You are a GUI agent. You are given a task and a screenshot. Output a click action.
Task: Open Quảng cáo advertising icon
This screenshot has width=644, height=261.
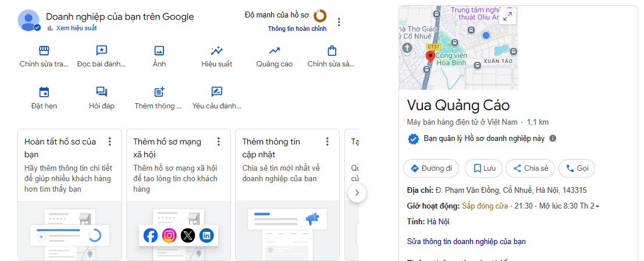tap(275, 51)
